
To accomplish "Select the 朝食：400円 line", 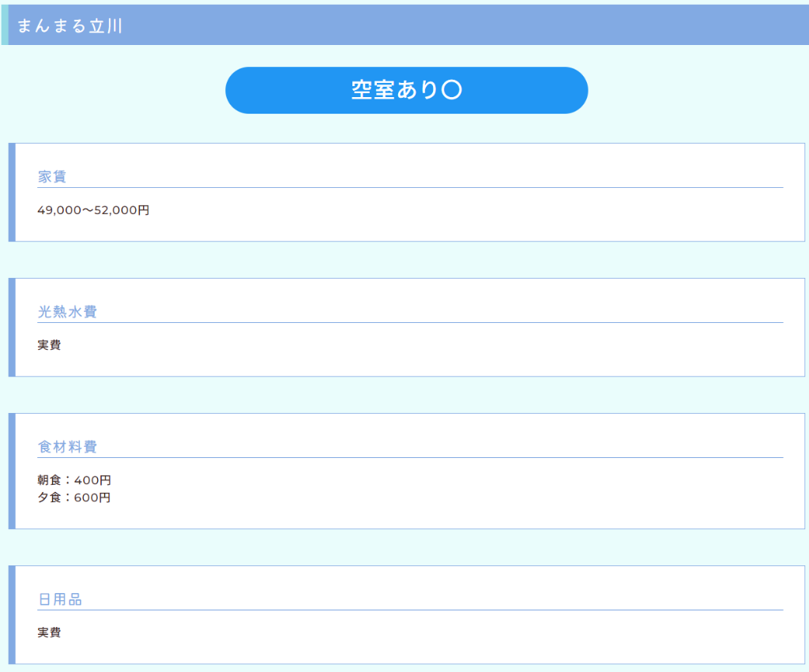I will pos(74,480).
